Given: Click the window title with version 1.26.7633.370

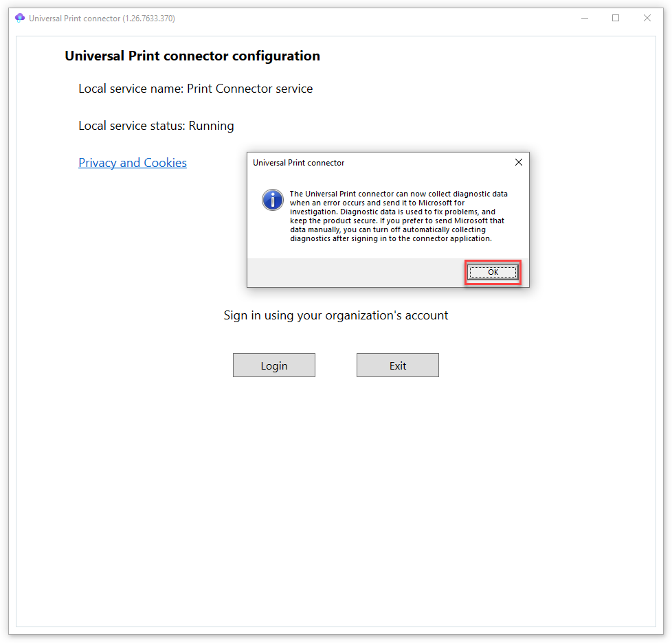Looking at the screenshot, I should pyautogui.click(x=102, y=19).
